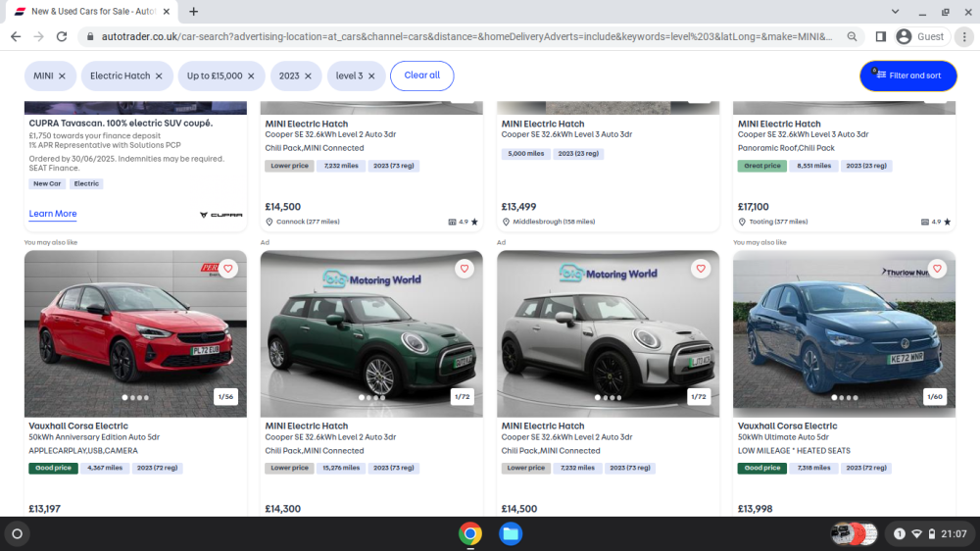
Task: Click the Cannock location pin icon
Action: click(269, 222)
